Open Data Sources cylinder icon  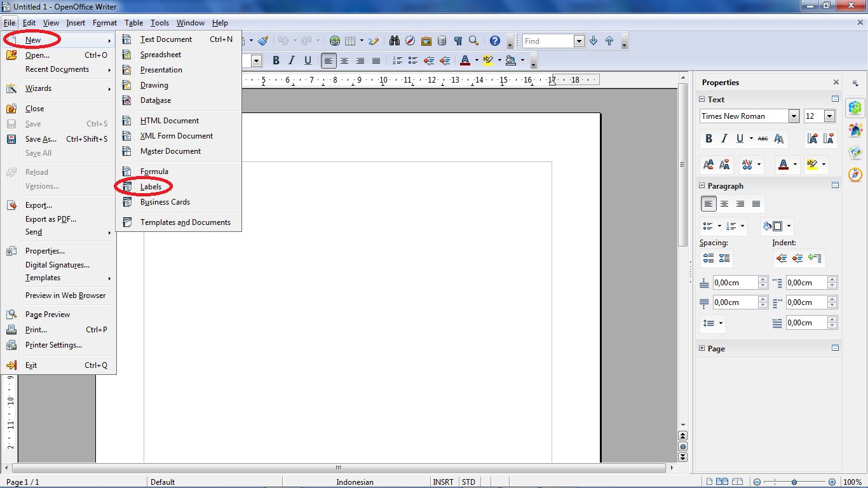coord(442,41)
